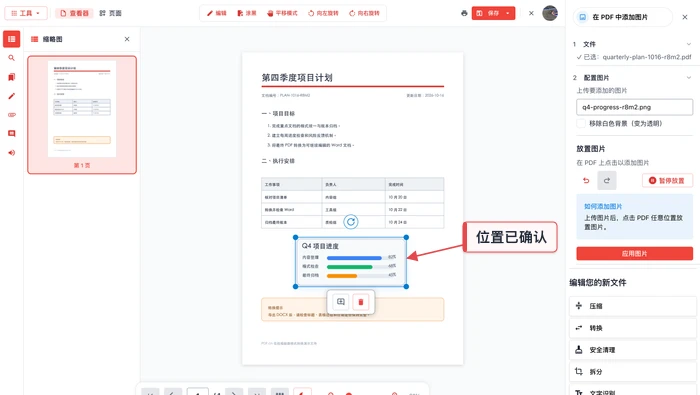Viewport: 700px width, 395px height.
Task: Select the pencil annotate icon in left sidebar
Action: [12, 96]
